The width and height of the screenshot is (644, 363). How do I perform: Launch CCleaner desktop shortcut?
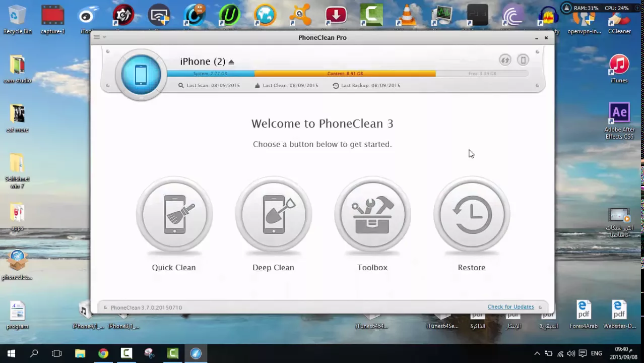point(619,20)
